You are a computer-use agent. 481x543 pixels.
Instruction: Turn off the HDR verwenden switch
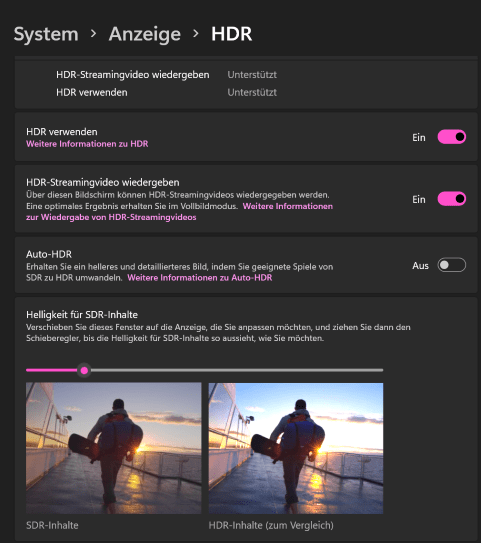coord(452,137)
